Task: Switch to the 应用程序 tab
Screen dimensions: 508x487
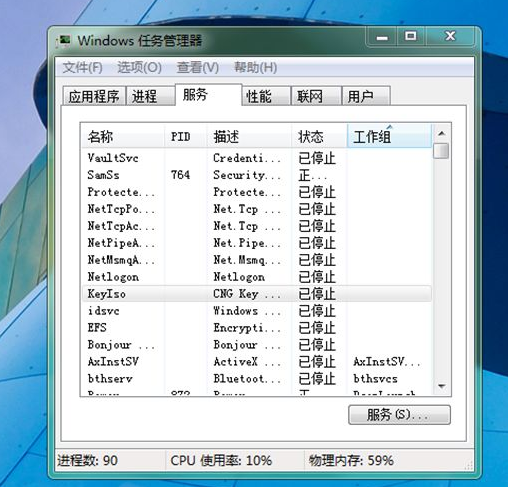Action: [94, 96]
